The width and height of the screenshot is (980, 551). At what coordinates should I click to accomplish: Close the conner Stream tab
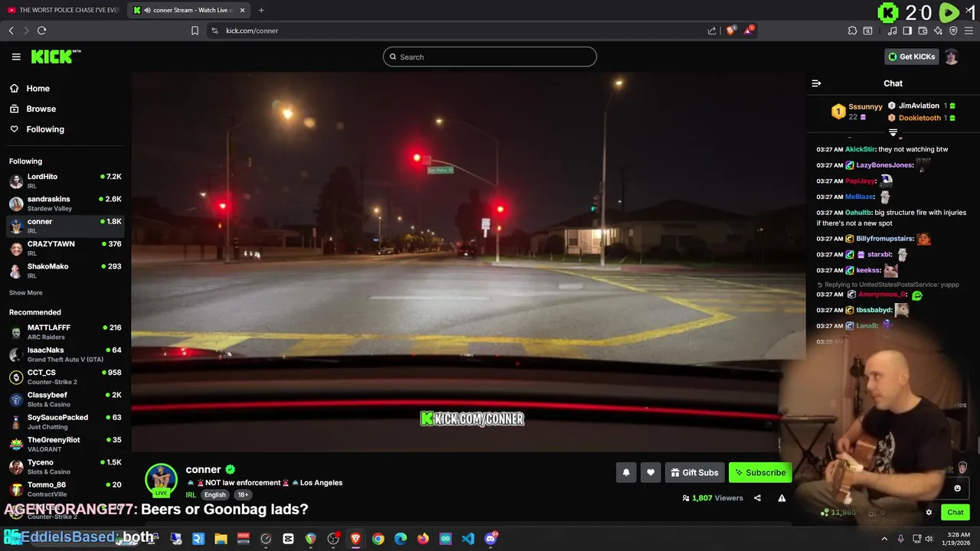click(x=243, y=10)
